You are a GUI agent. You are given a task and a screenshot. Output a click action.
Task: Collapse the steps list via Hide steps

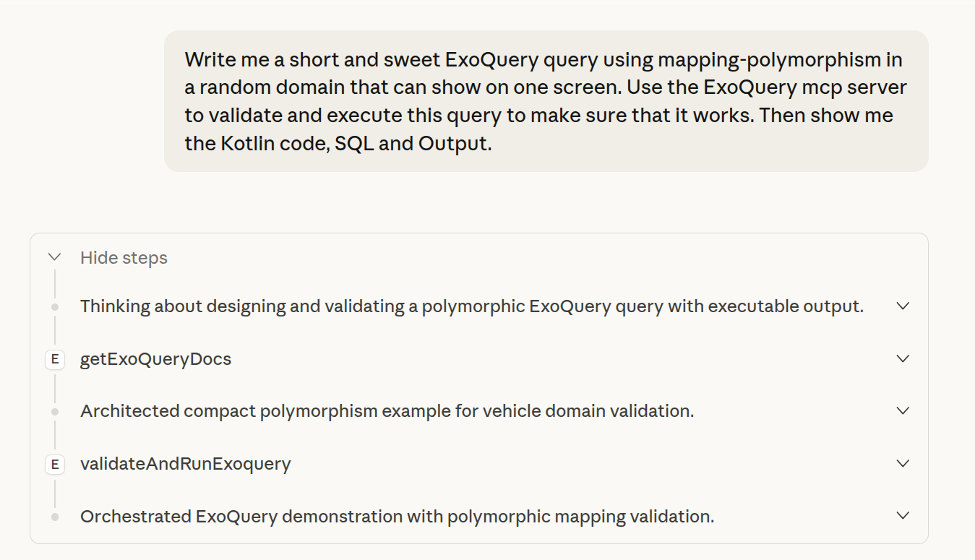(x=123, y=257)
